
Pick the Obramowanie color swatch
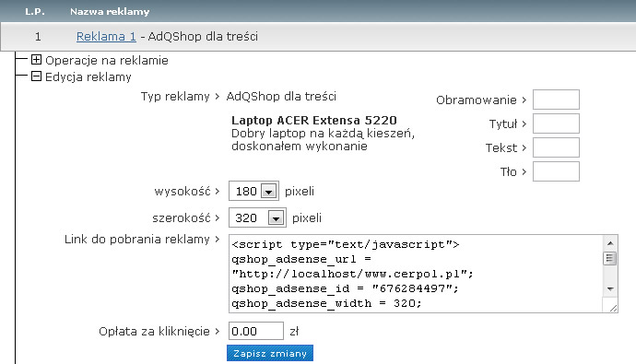556,100
